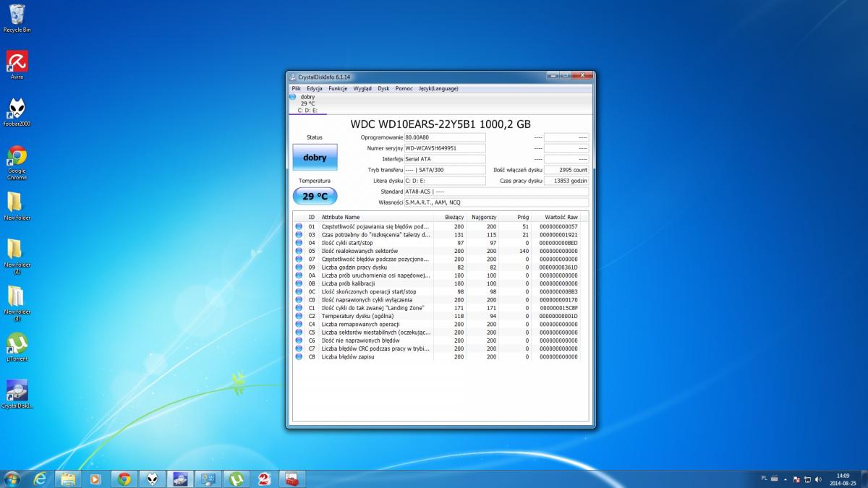Viewport: 868px width, 488px height.
Task: Open the Dysk menu
Action: 383,88
